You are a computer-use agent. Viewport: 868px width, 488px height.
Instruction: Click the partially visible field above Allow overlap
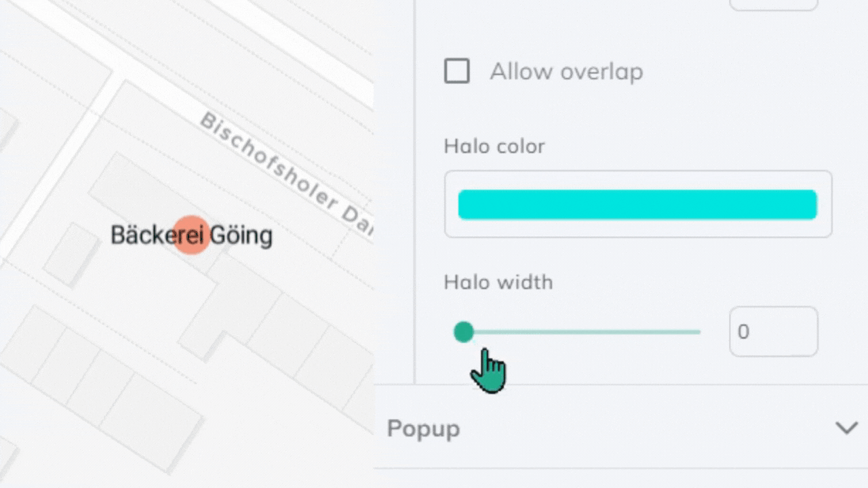(x=773, y=5)
